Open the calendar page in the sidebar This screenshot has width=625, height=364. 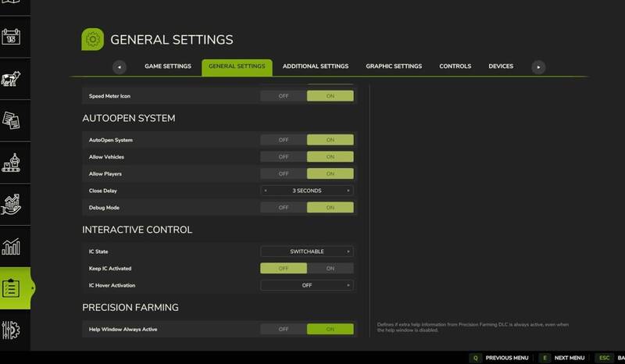point(12,37)
